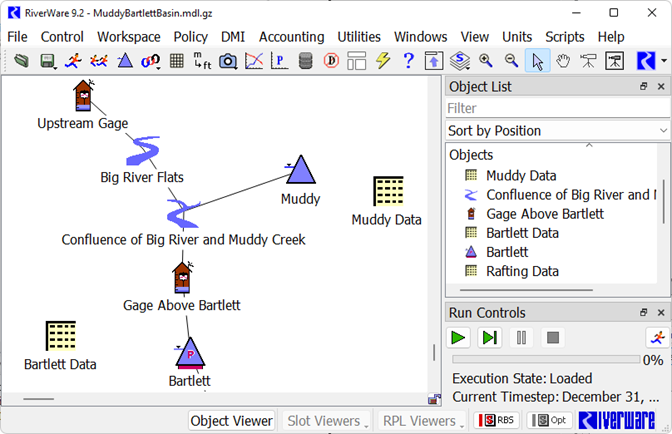Click the save model toolbar icon
The height and width of the screenshot is (434, 672).
47,61
